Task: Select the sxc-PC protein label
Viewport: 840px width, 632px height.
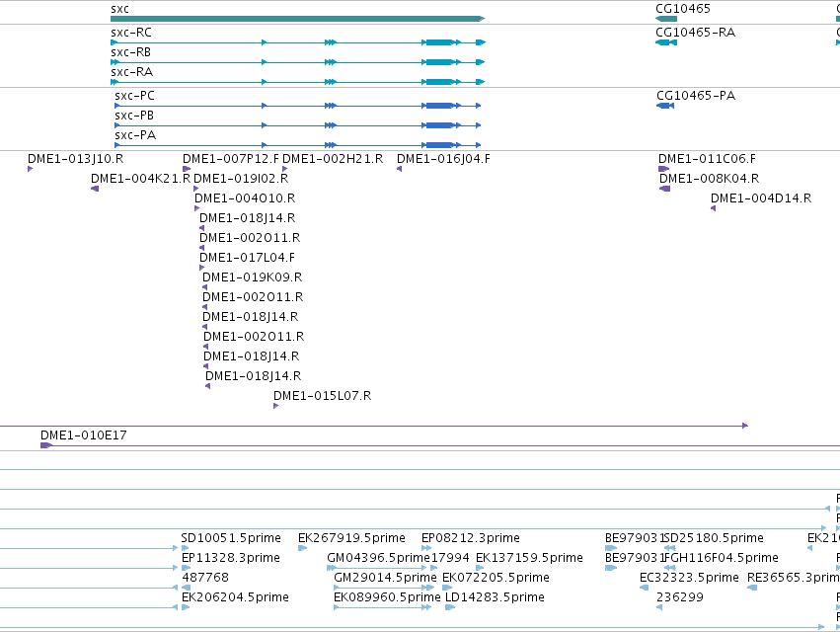Action: pyautogui.click(x=134, y=96)
